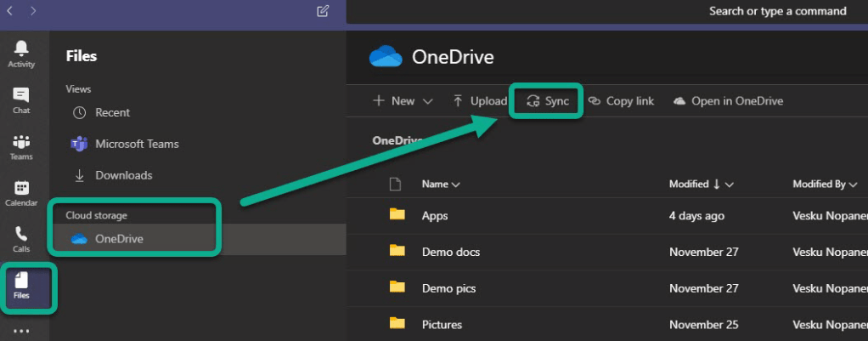Open Downloads view in Files panel
Screen dimensions: 868x341
click(x=123, y=175)
